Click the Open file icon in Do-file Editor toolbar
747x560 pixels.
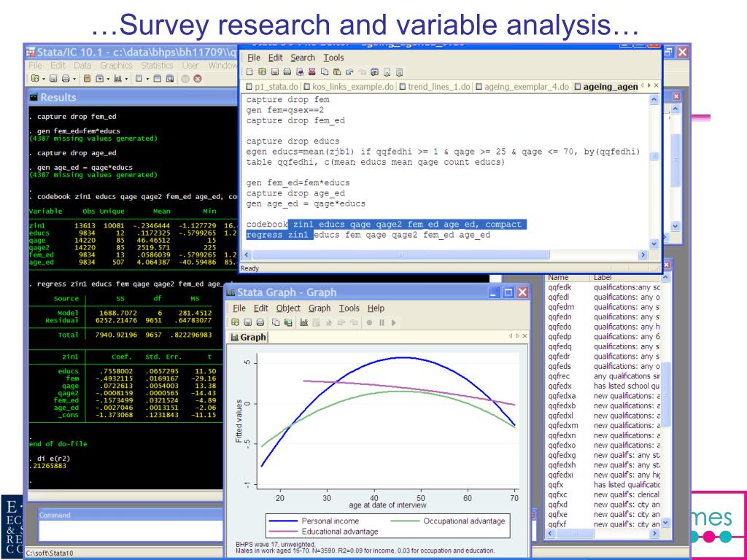pyautogui.click(x=262, y=72)
